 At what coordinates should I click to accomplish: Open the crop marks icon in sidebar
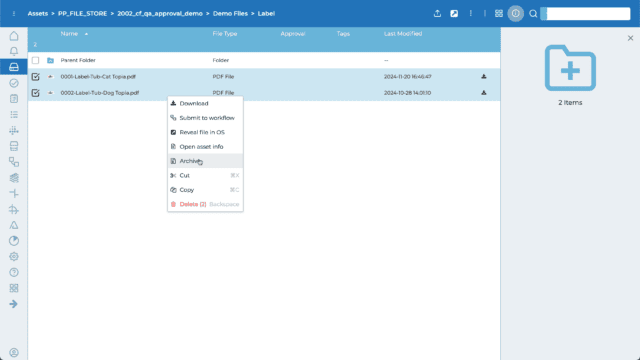14,209
